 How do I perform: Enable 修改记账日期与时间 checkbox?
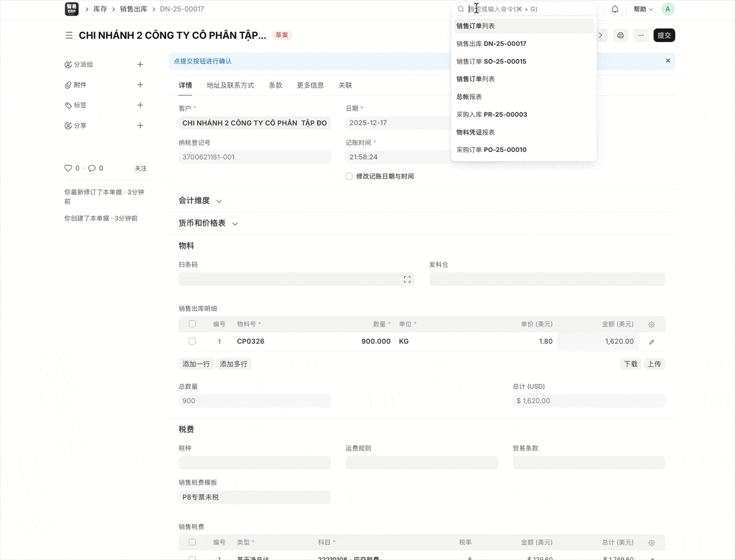[349, 177]
